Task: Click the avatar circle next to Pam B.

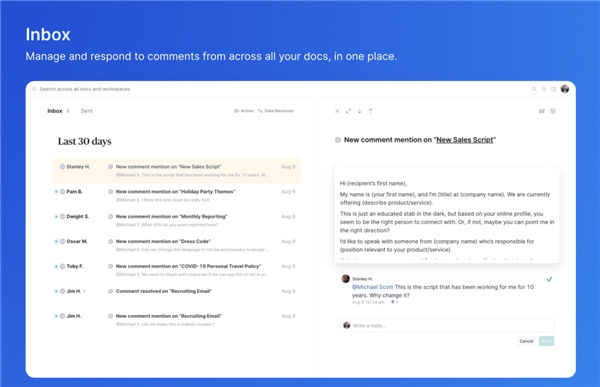Action: pyautogui.click(x=62, y=192)
